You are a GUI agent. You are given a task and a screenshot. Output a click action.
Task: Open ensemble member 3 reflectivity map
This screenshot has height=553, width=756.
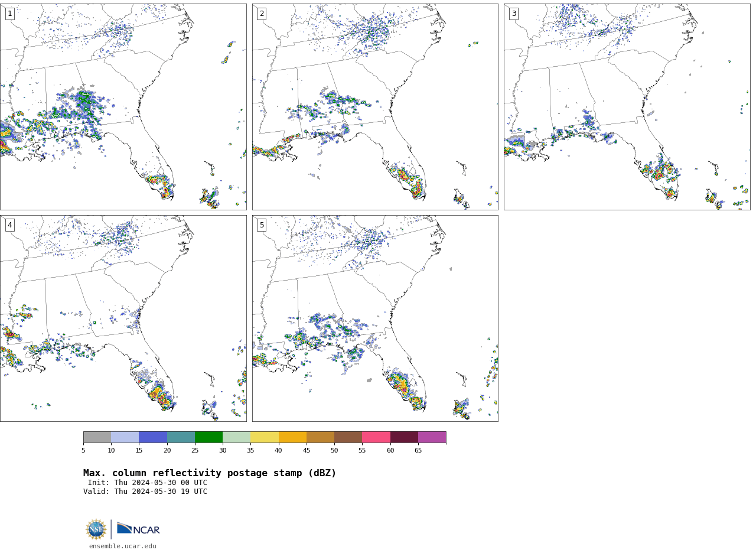(x=627, y=107)
